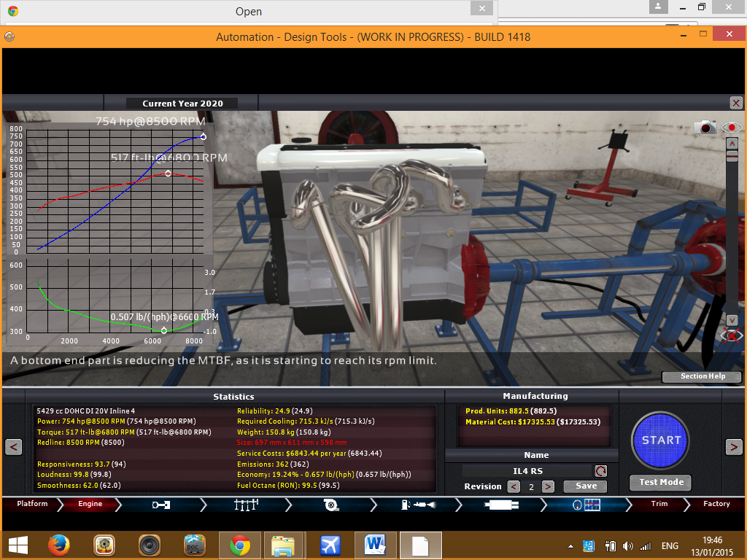Open the Windows Start menu

[18, 545]
